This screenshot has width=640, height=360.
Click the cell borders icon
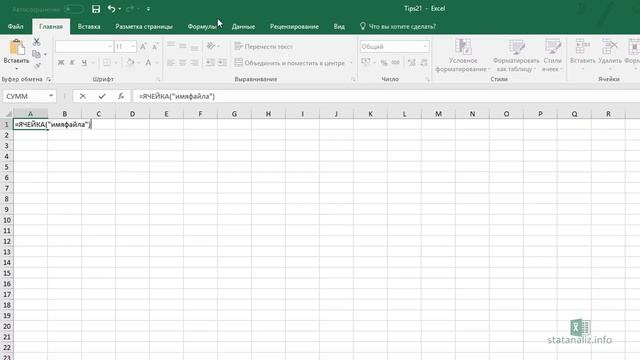[107, 62]
